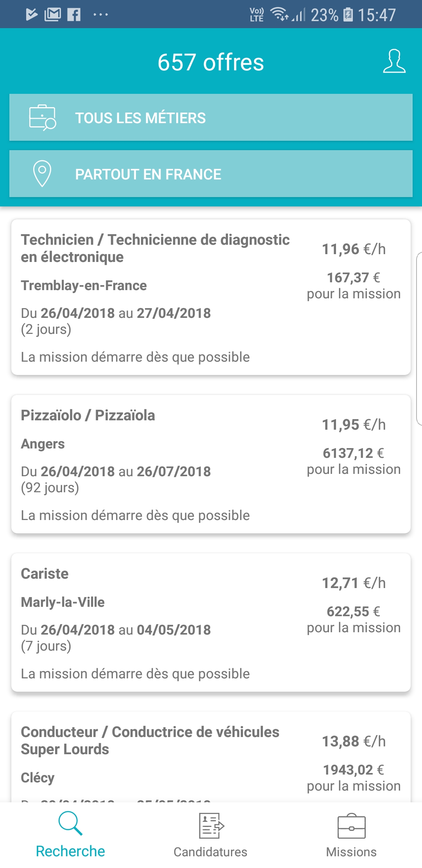Tap the briefcase search icon
422x868 pixels.
point(43,118)
